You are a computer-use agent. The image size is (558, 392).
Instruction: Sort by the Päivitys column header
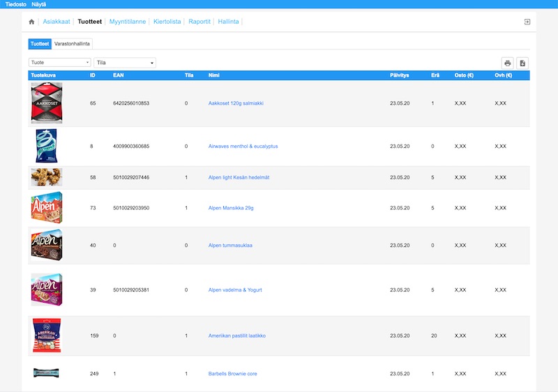click(x=399, y=75)
